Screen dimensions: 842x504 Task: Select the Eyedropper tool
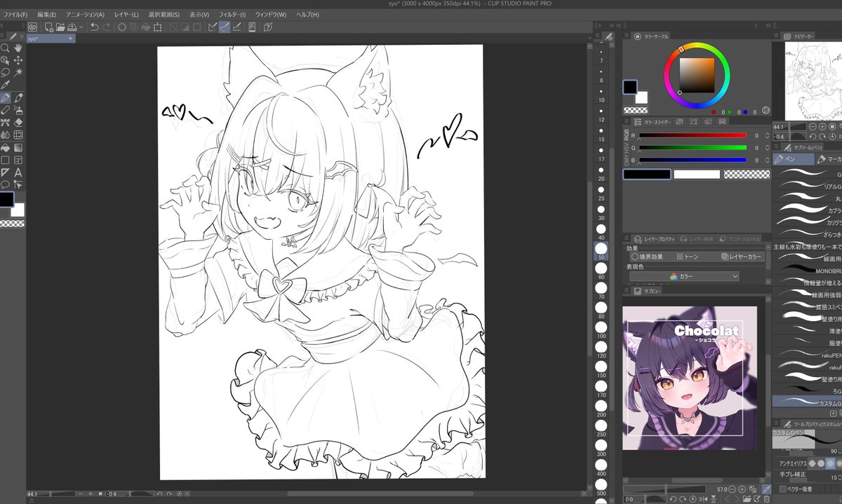[x=5, y=85]
